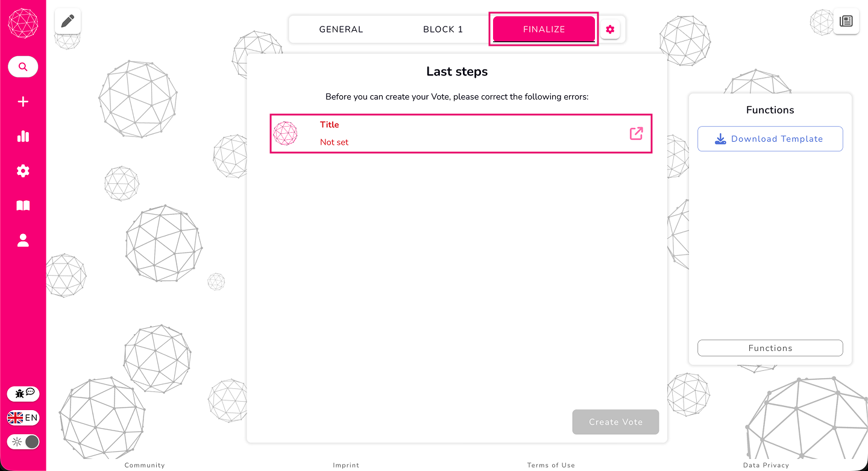The height and width of the screenshot is (471, 868).
Task: Open the book documentation icon
Action: [x=23, y=206]
